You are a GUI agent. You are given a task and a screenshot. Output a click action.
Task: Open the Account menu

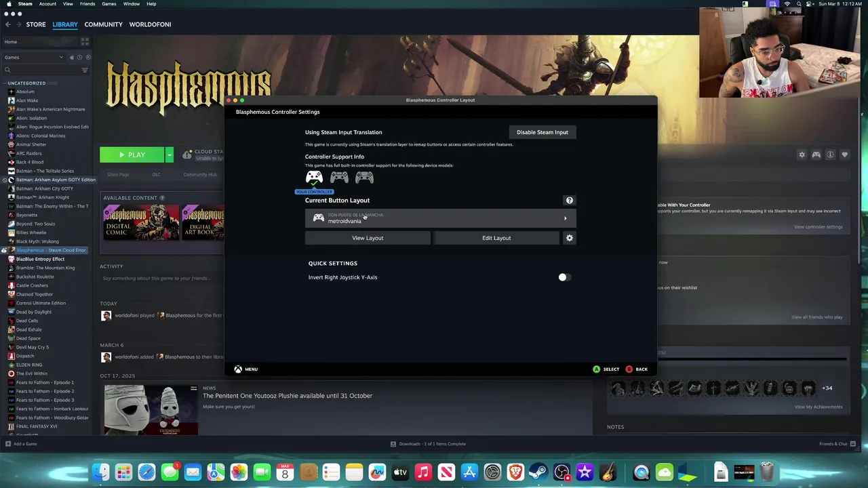(47, 4)
